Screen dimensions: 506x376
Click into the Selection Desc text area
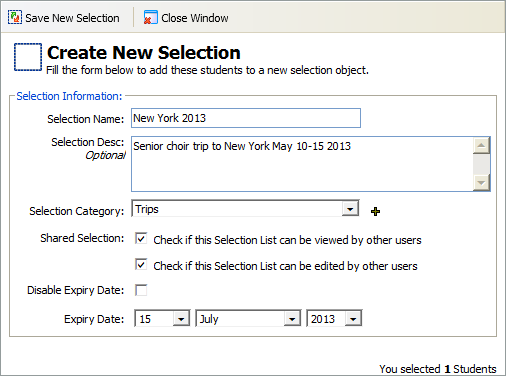(302, 164)
